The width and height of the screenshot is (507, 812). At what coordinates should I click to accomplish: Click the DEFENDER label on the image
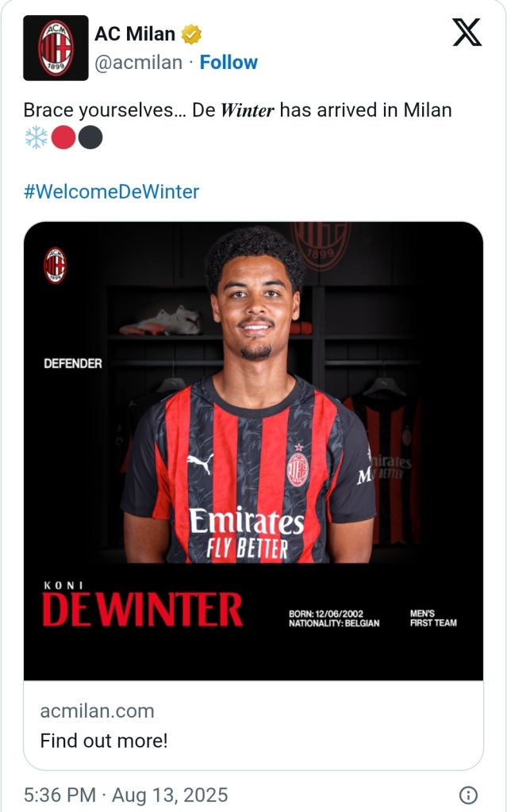[x=73, y=363]
